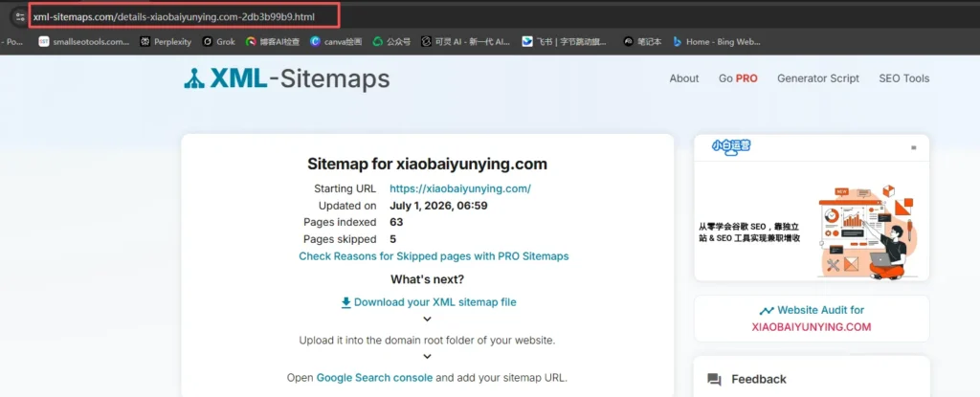Click the Feedback chat bubble icon
980x397 pixels.
coord(714,380)
